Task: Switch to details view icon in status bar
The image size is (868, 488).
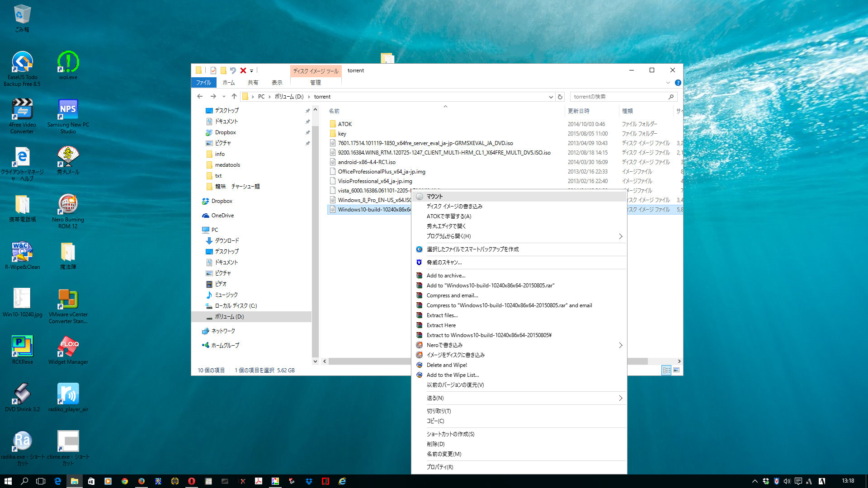Action: (x=666, y=370)
